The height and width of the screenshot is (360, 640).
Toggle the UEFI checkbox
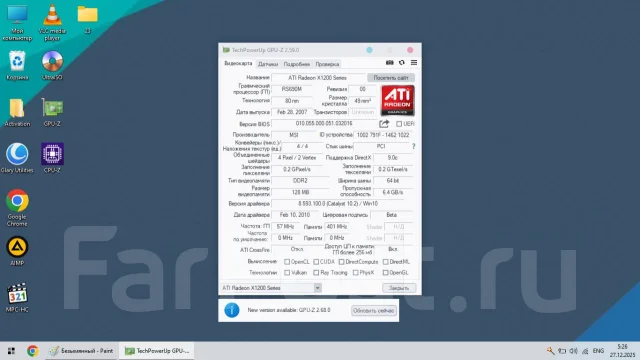pyautogui.click(x=399, y=124)
